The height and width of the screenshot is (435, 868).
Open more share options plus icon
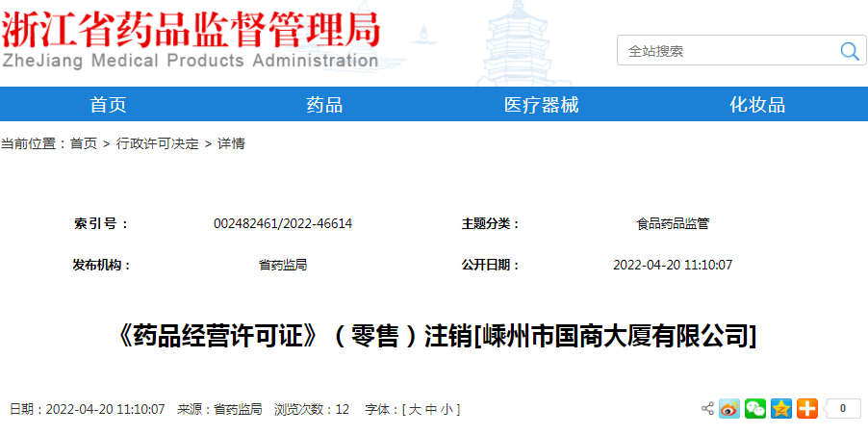tap(807, 409)
